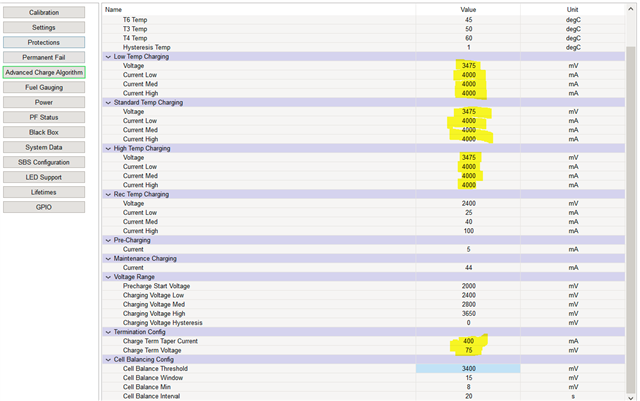Open the System Data section
The height and width of the screenshot is (401, 640).
coord(44,147)
